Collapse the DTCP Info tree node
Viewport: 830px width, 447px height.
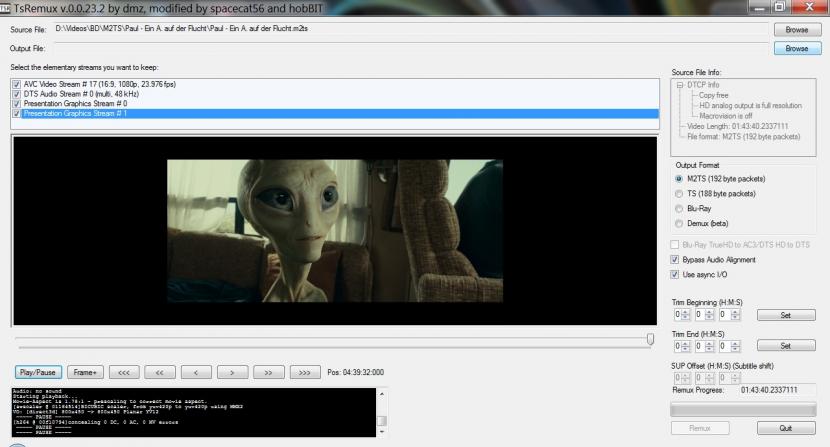click(x=680, y=85)
